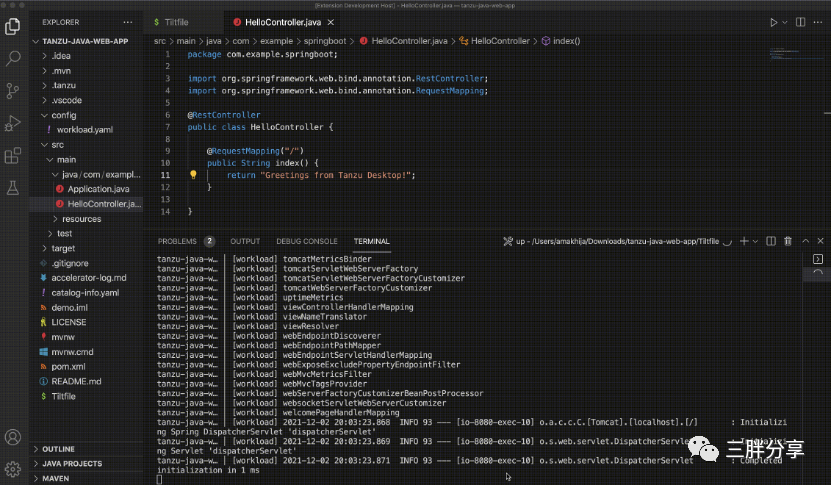Open editor more actions ellipsis
The image size is (832, 486).
(818, 22)
